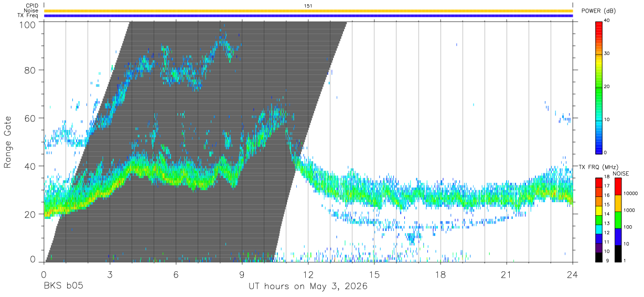
Task: Click the 30 tick on POWER legend
Action: pyautogui.click(x=607, y=54)
